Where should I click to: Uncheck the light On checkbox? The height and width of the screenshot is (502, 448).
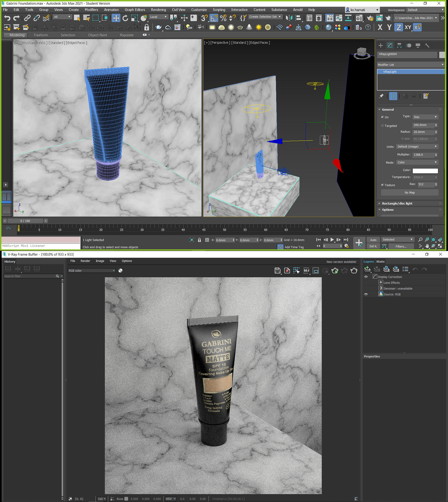coord(382,117)
